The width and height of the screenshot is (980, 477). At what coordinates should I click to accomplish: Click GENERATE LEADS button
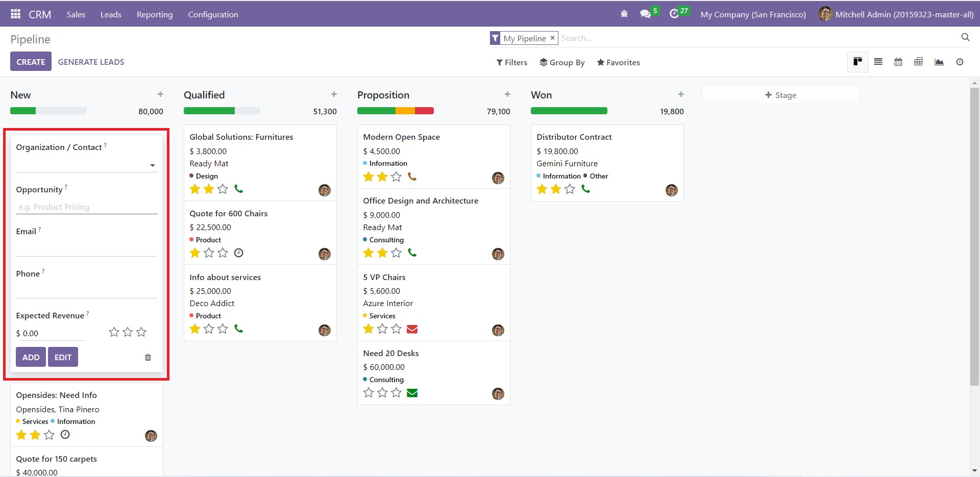(x=91, y=62)
